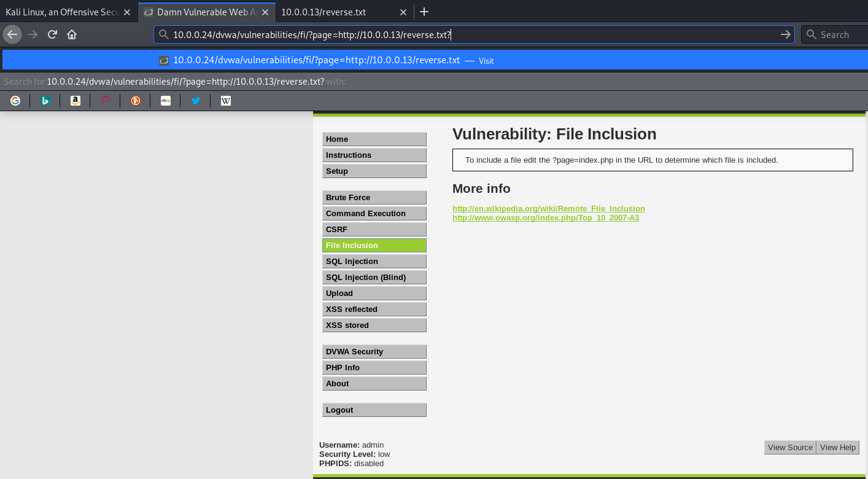
Task: Open XSS reflected page
Action: pyautogui.click(x=374, y=310)
